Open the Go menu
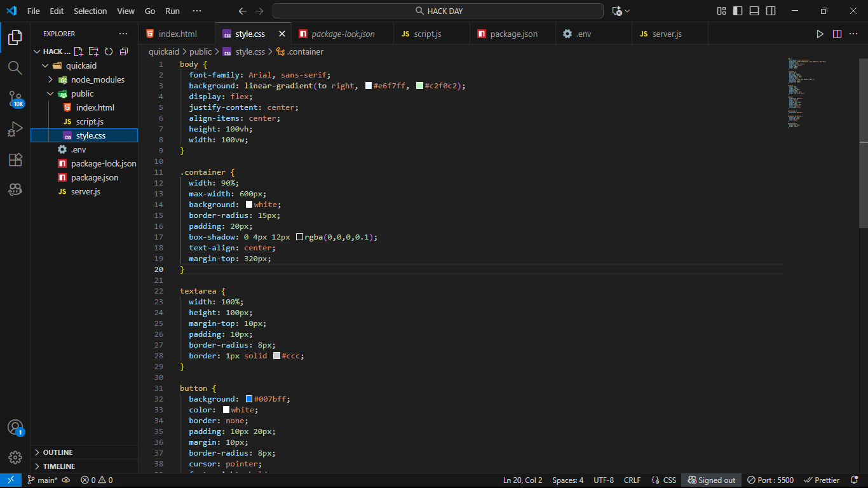The height and width of the screenshot is (488, 868). [150, 11]
